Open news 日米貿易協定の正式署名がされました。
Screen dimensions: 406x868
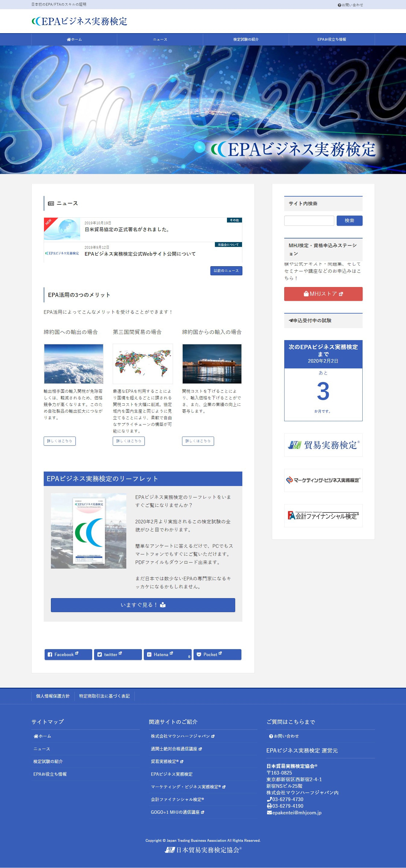[x=127, y=229]
